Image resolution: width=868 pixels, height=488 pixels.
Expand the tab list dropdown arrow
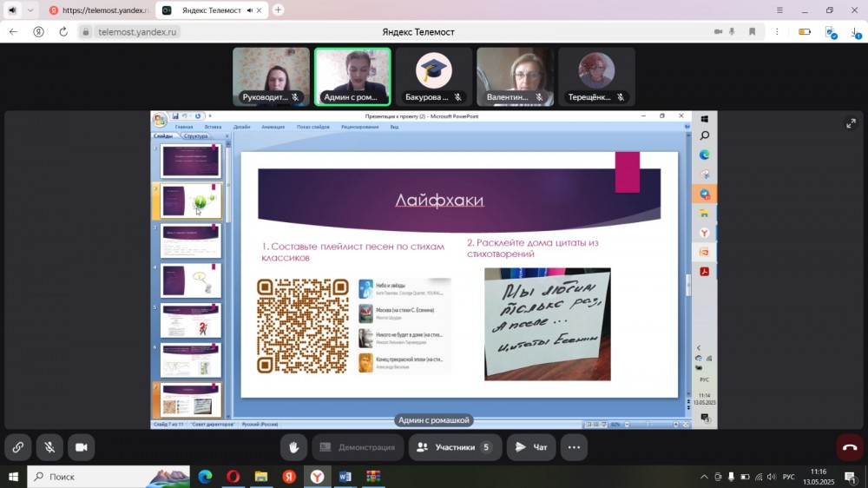[31, 10]
